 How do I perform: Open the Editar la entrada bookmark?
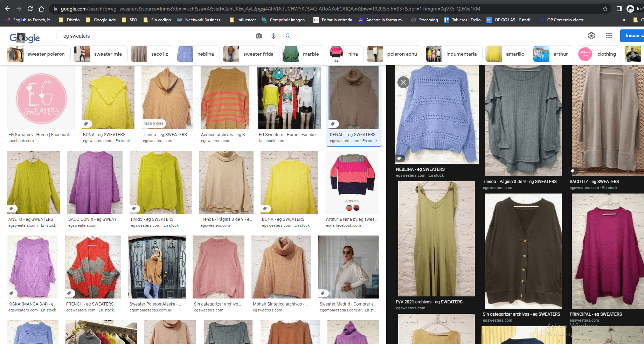pyautogui.click(x=333, y=20)
